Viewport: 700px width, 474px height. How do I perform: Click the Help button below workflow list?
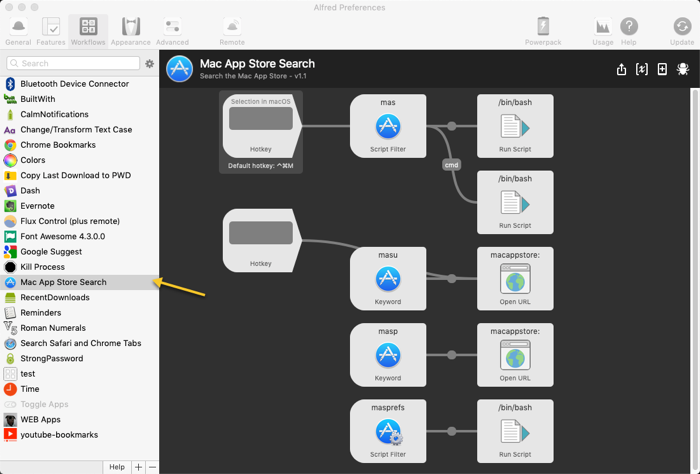coord(117,467)
